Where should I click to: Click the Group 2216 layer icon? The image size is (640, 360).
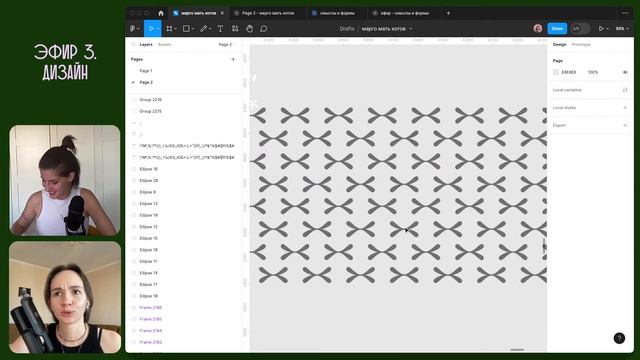coord(134,100)
